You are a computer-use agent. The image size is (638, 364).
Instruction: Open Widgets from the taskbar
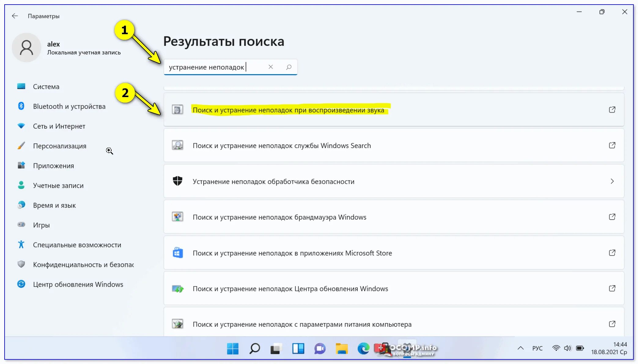point(298,348)
